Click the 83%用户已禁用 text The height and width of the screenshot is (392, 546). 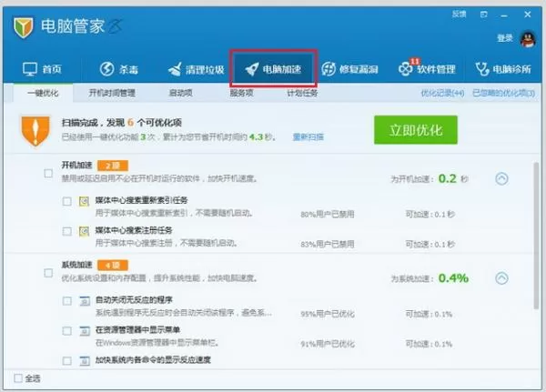(328, 244)
